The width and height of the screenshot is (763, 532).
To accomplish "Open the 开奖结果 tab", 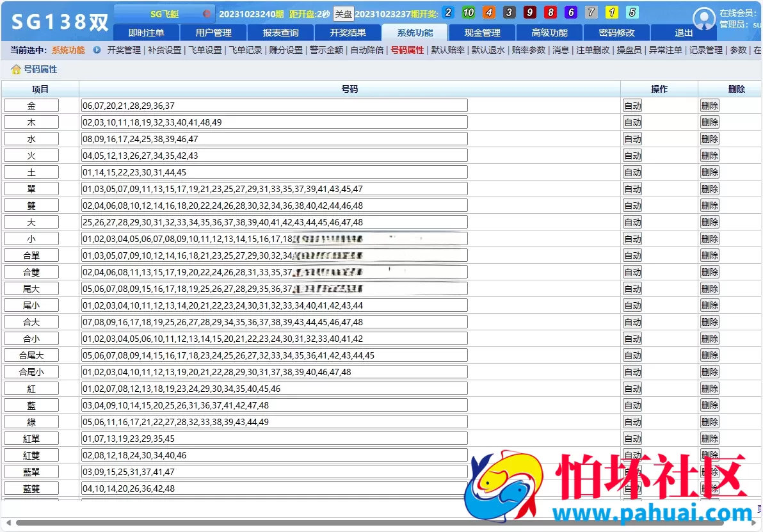I will (348, 33).
